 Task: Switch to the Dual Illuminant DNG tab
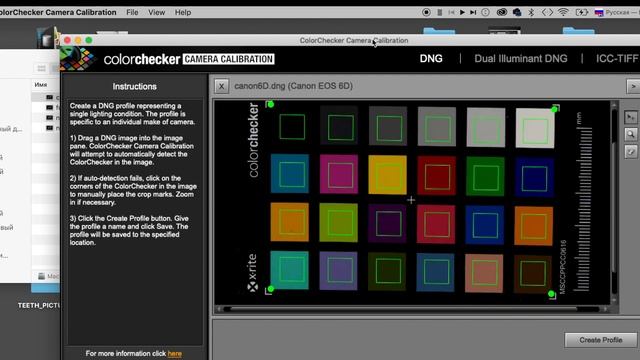pyautogui.click(x=521, y=59)
